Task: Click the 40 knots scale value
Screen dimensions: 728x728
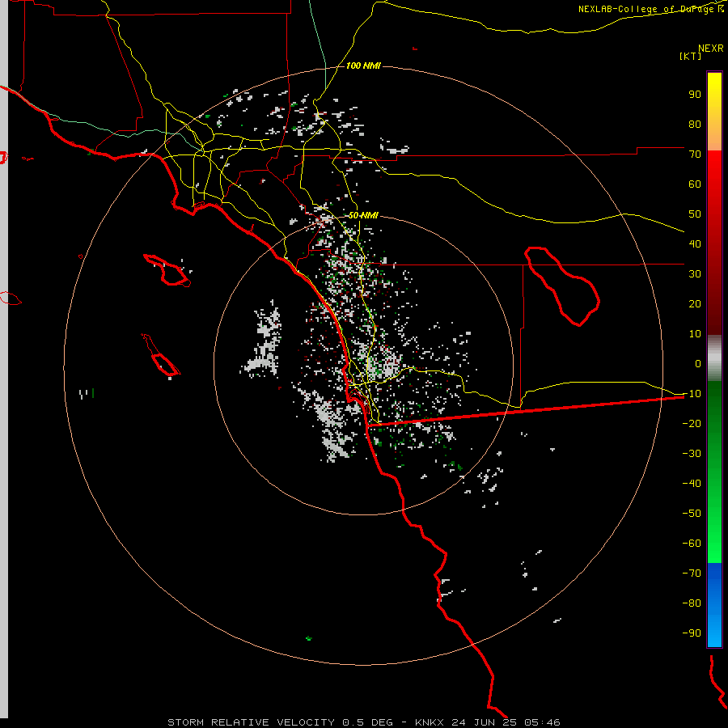Action: click(x=695, y=244)
